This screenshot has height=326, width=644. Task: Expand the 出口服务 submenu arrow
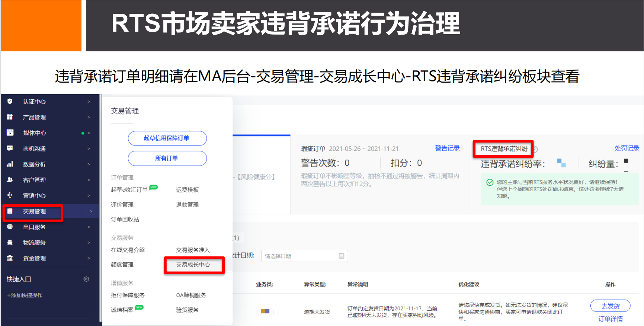pyautogui.click(x=89, y=227)
